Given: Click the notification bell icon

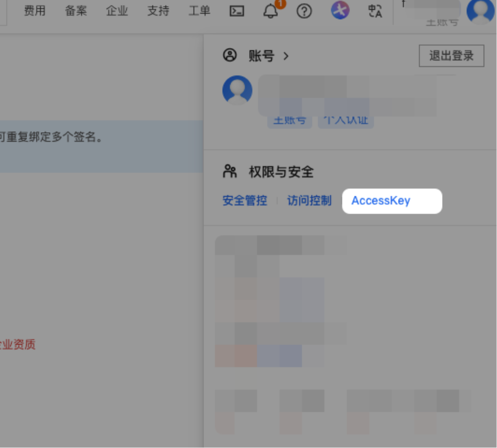Looking at the screenshot, I should point(270,11).
